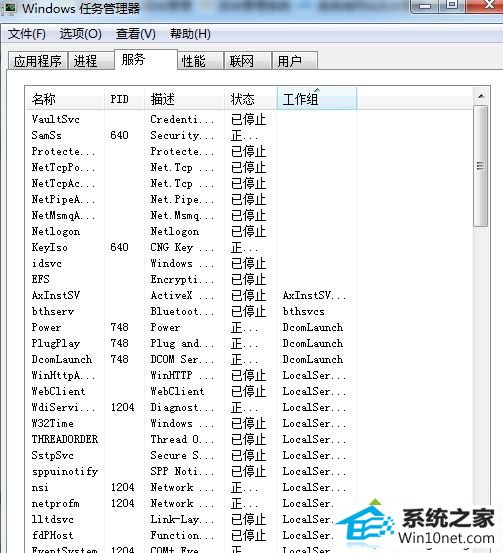This screenshot has height=553, width=503.
Task: Select the fdPHost service row
Action: 192,535
